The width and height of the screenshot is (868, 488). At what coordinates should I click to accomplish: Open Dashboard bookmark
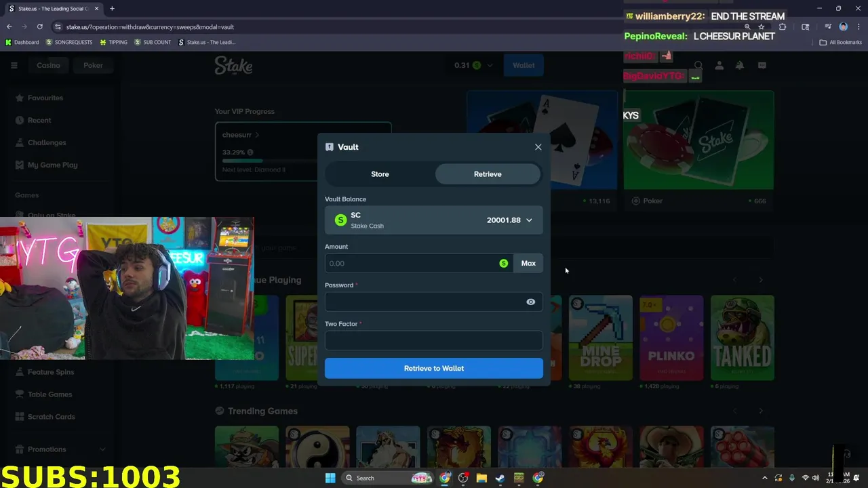pyautogui.click(x=22, y=42)
